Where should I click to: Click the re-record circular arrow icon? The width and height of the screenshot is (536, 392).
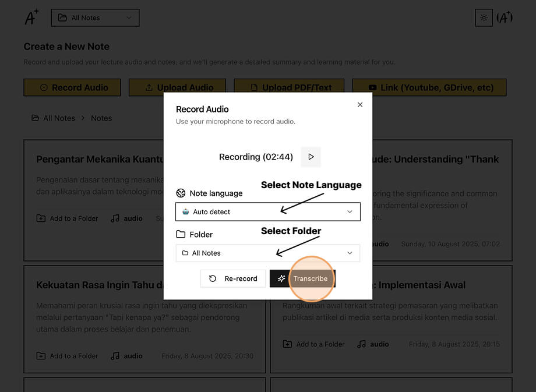pos(213,278)
